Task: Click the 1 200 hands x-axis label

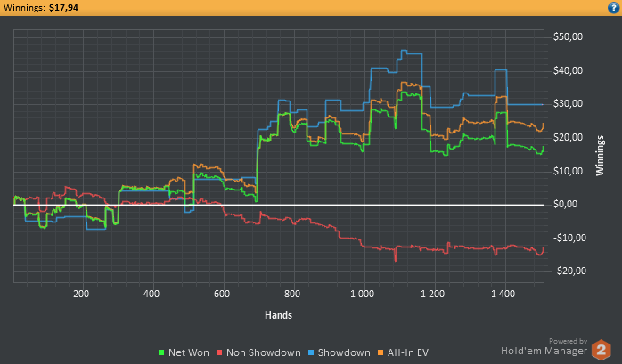Action: point(433,294)
